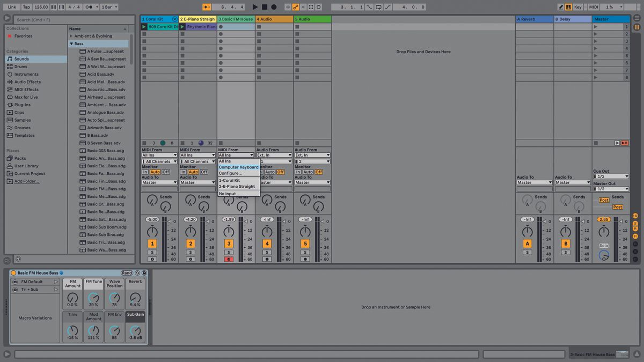This screenshot has height=362, width=644.
Task: Click the MIDI map mode button
Action: click(x=594, y=7)
